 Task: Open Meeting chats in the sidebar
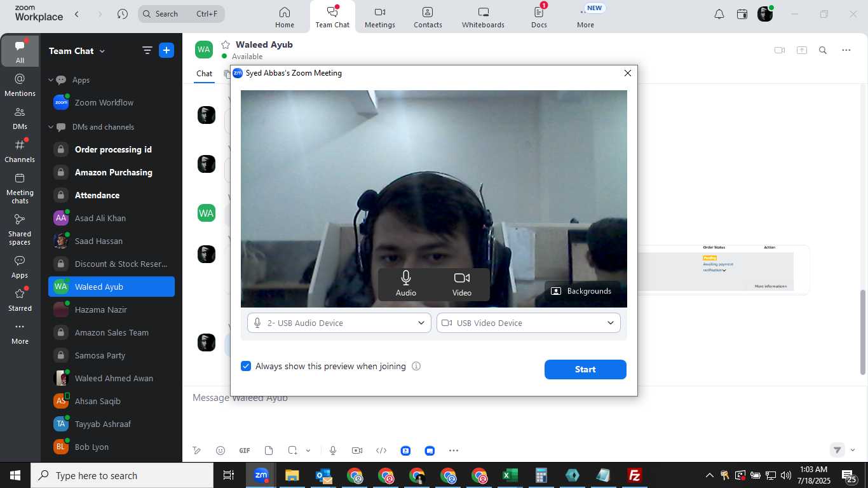coord(20,188)
